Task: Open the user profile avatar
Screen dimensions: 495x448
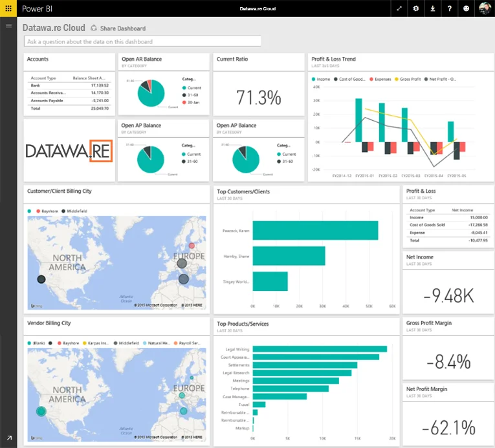Action: coord(484,8)
